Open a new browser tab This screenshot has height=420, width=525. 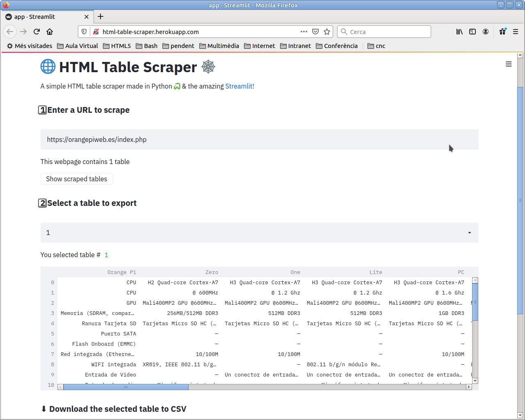100,16
